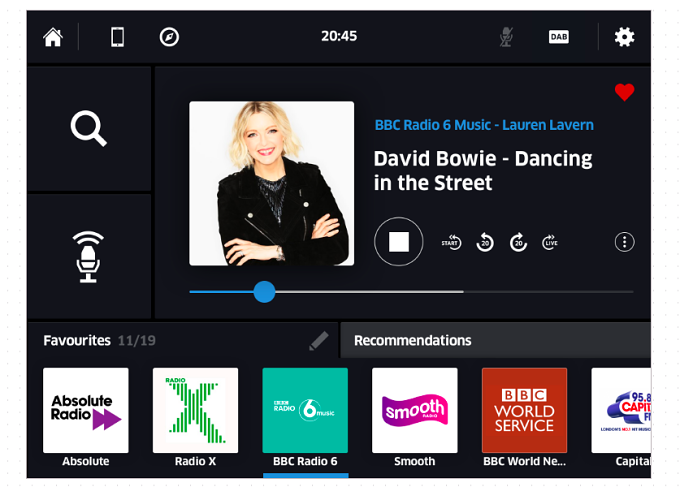Select BBC Radio 6 Music tile
Screen dimensions: 680x487
[x=305, y=410]
